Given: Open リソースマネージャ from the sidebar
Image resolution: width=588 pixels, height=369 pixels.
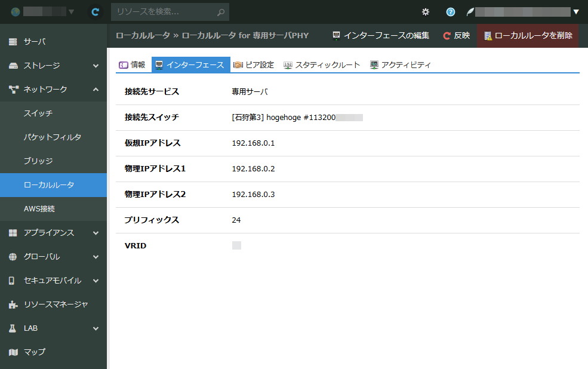Looking at the screenshot, I should [53, 305].
